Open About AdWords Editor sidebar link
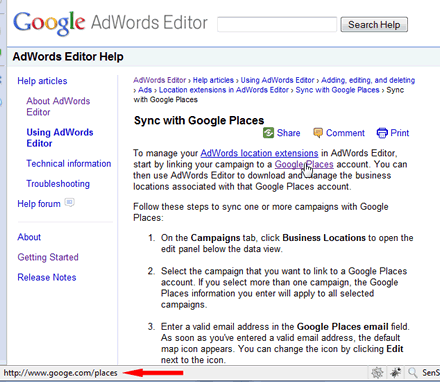Viewport: 440px width, 382px height. (58, 106)
